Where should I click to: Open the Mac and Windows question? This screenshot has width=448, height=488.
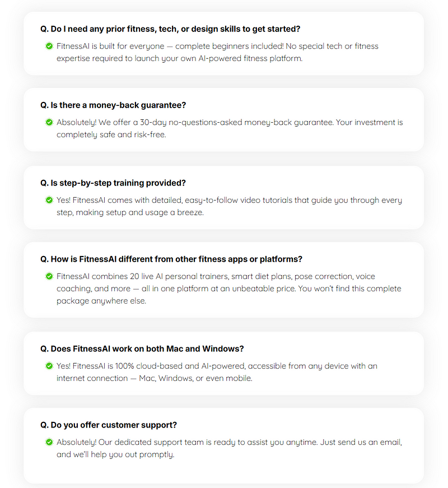[x=142, y=349]
